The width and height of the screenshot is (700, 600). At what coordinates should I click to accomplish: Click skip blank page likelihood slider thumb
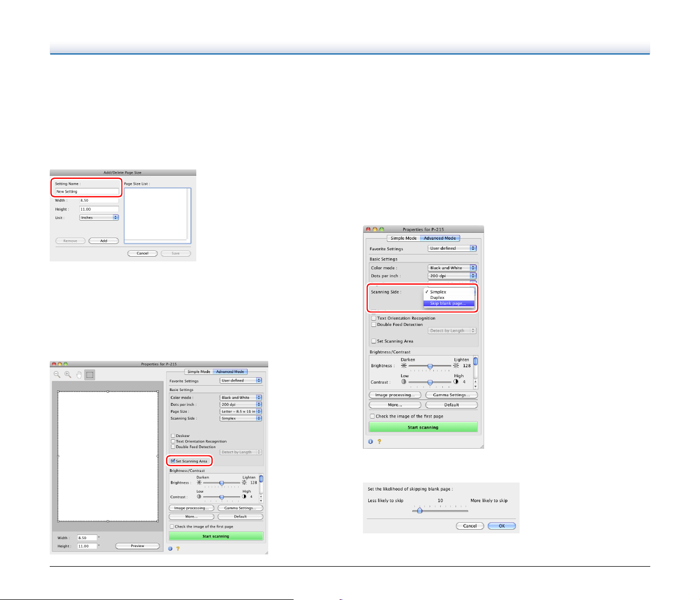pyautogui.click(x=420, y=511)
